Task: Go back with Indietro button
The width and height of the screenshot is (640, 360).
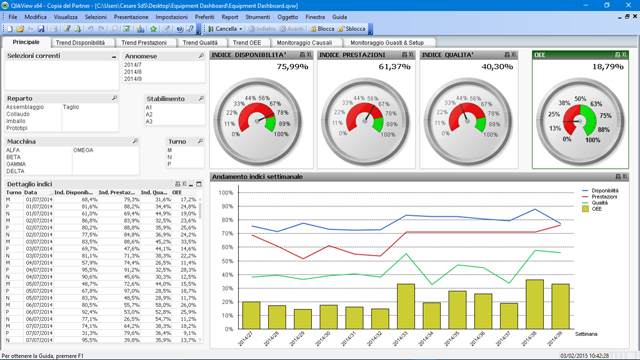Action: point(262,29)
